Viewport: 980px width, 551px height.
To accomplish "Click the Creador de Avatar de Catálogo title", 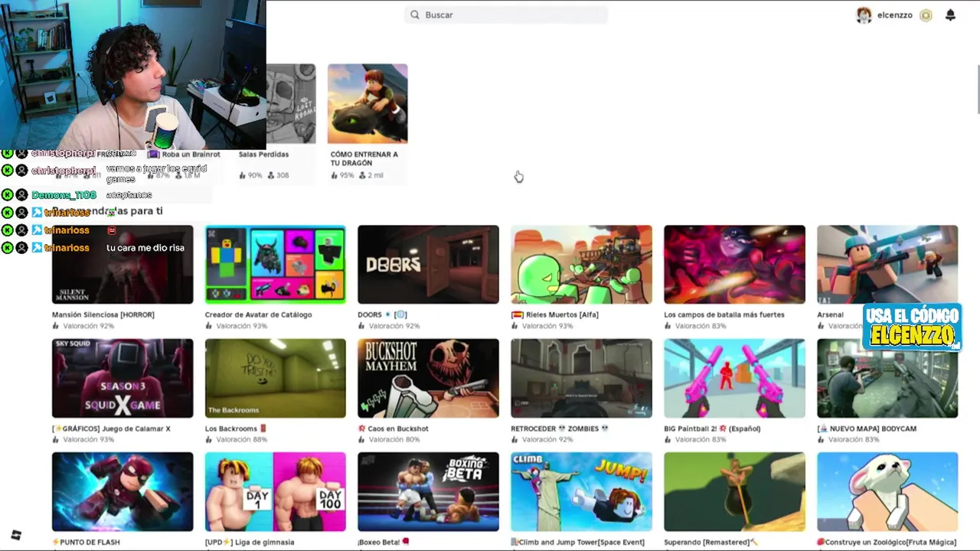I will click(258, 315).
